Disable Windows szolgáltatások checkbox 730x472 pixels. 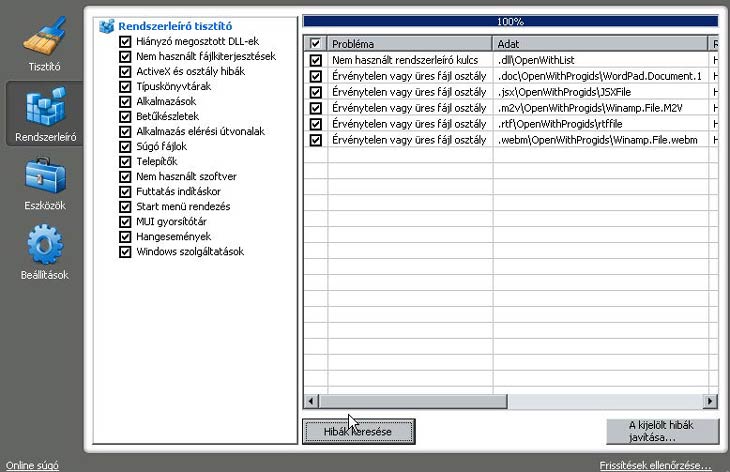125,252
